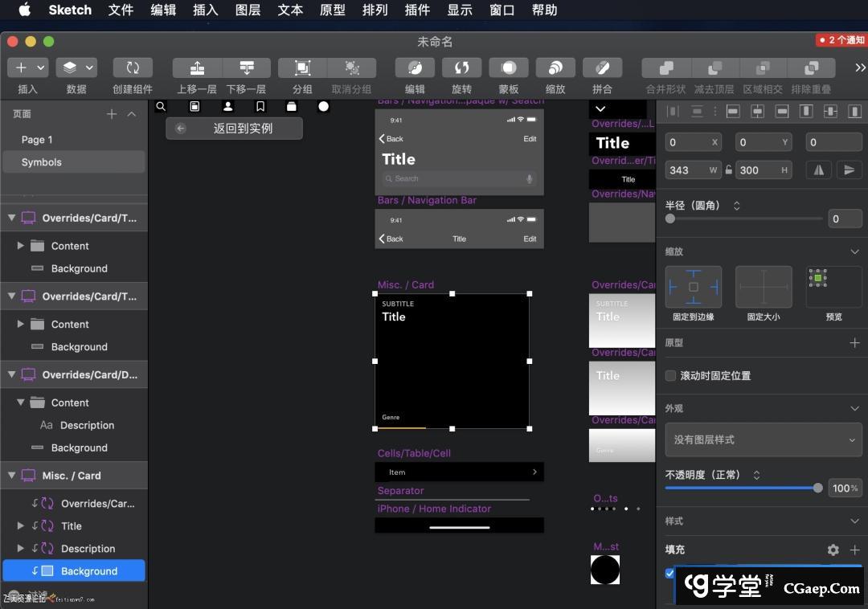Collapse the Misc. / Card artboard in layer list
This screenshot has width=868, height=609.
[12, 476]
